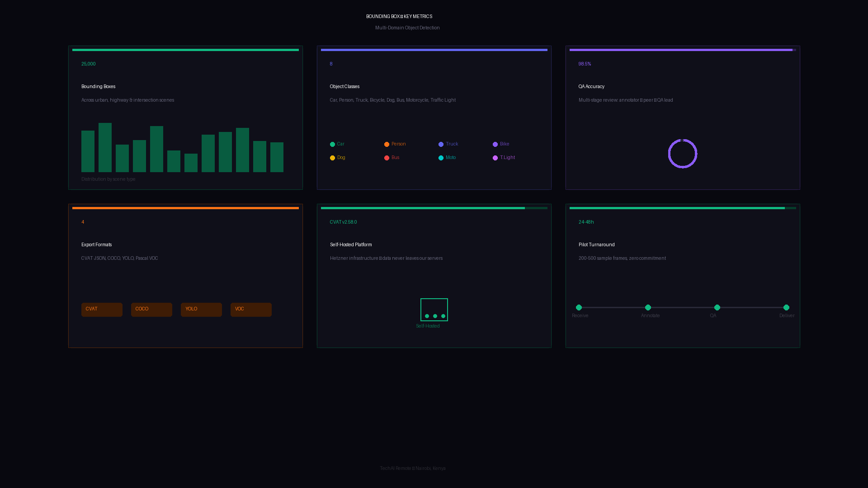The width and height of the screenshot is (868, 488).
Task: Click "Distribution by scene type" caption
Action: pos(108,179)
